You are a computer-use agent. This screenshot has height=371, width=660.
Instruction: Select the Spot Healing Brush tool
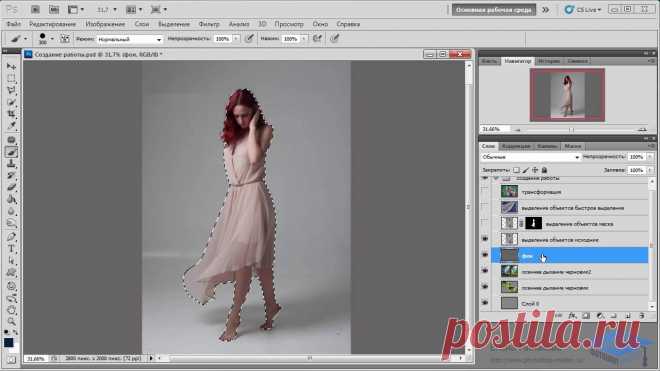(11, 140)
